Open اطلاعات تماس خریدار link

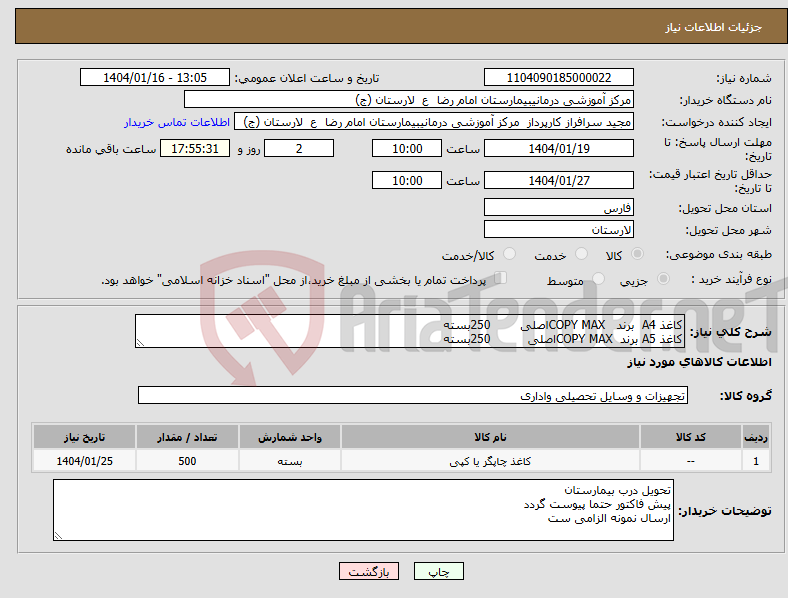coord(177,122)
